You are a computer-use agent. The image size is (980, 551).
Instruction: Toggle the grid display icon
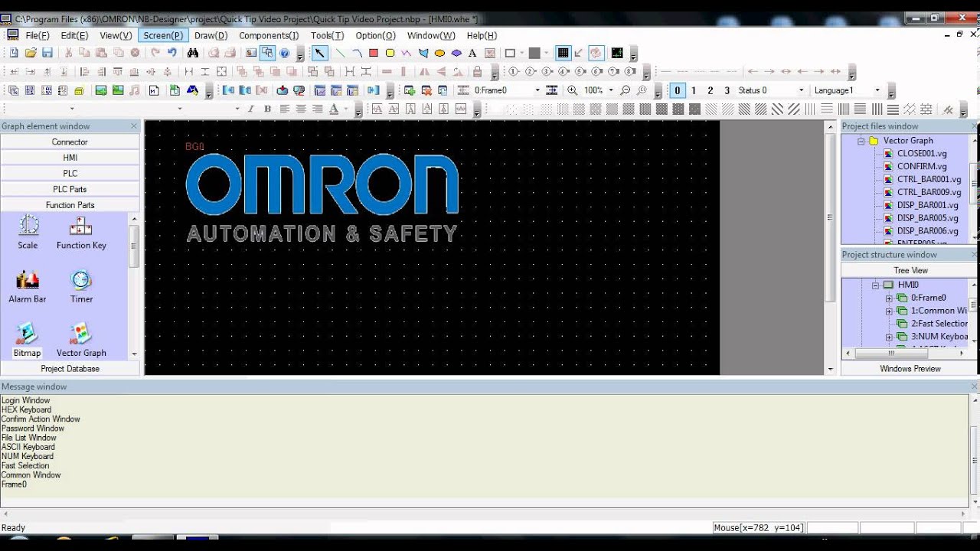coord(563,53)
